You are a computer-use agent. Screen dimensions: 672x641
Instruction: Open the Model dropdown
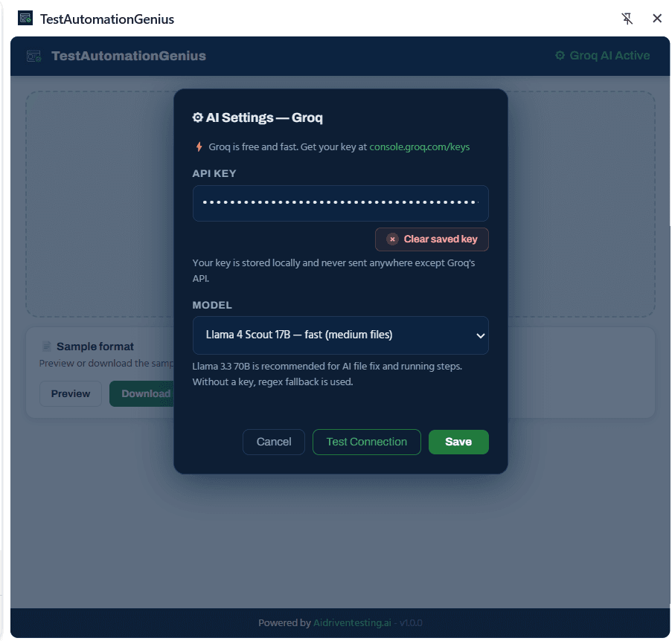click(340, 335)
